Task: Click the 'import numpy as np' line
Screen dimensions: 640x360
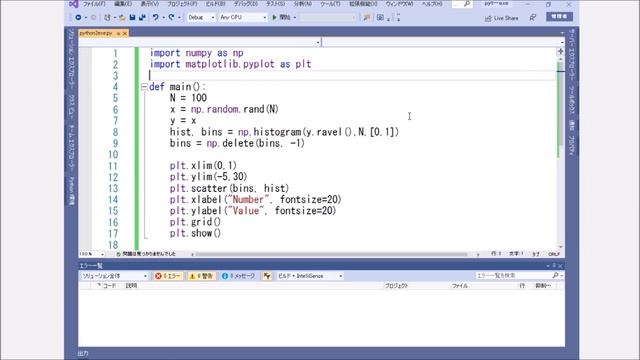Action: pyautogui.click(x=197, y=53)
